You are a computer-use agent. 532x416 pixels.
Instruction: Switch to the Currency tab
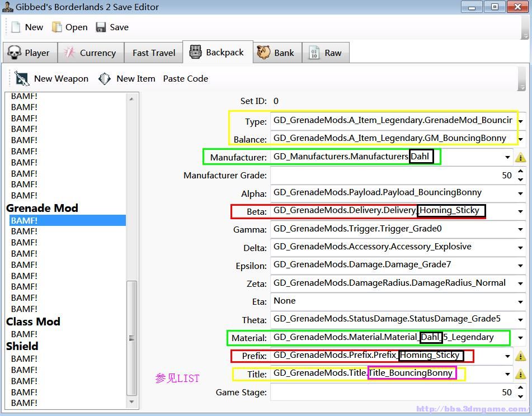tap(90, 53)
